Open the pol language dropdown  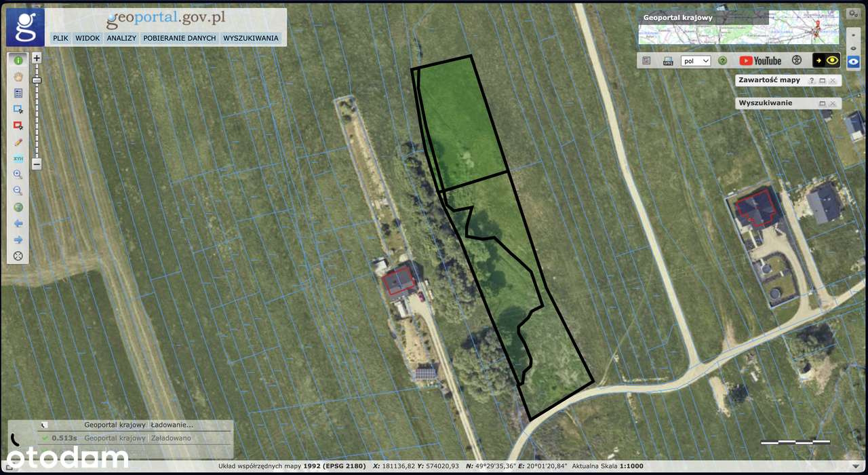696,60
